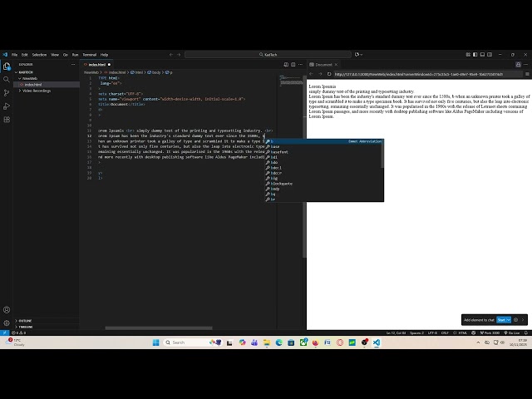Click the lock icon in preview tab bar
The height and width of the screenshot is (399, 532).
tap(518, 65)
